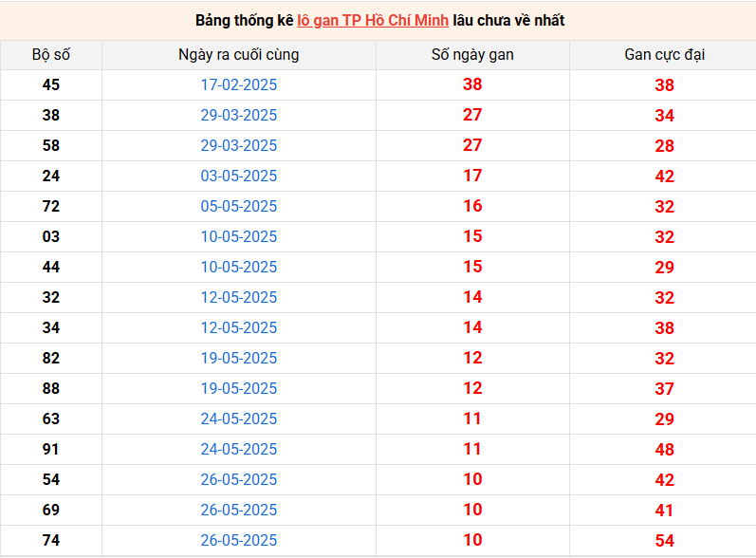Click the "Ngày ra cuối cùng" column header

239,54
